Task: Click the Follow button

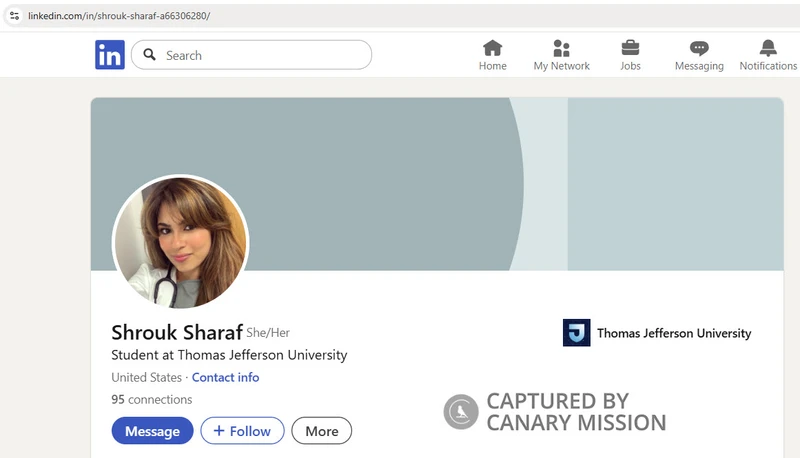Action: click(x=242, y=431)
